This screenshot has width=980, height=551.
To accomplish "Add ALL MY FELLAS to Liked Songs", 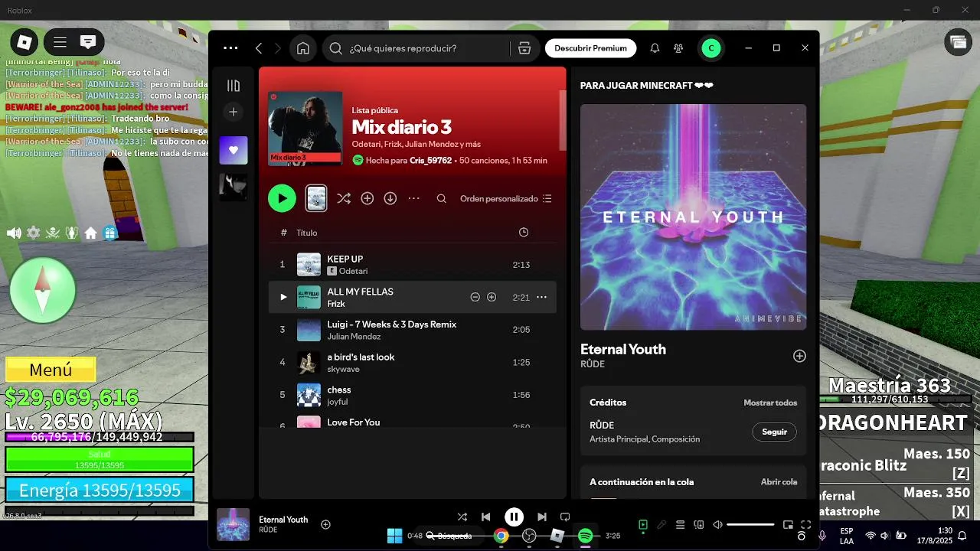I will point(492,297).
